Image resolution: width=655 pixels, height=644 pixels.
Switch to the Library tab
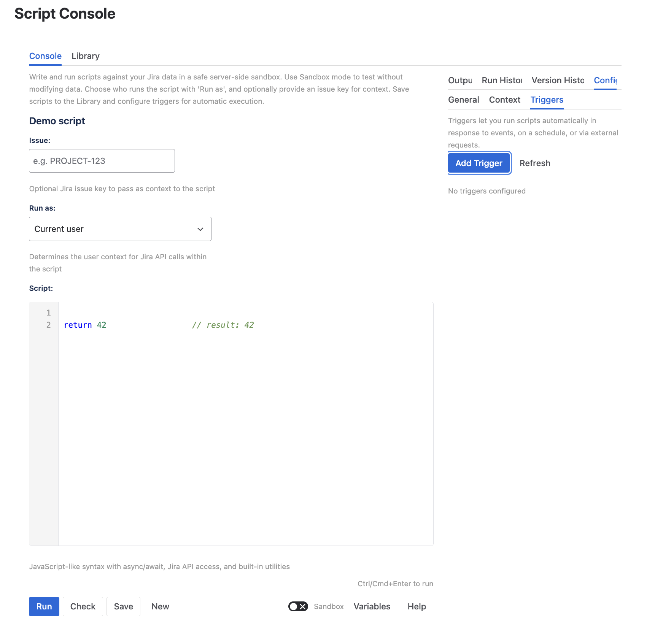[85, 56]
